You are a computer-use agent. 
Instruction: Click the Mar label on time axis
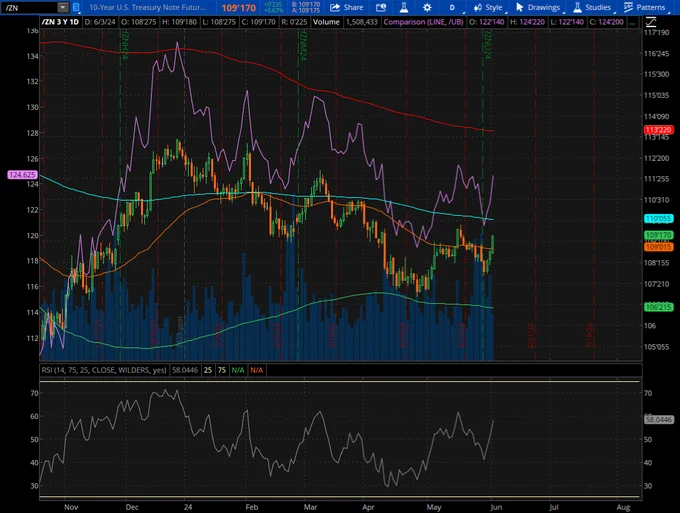[311, 507]
